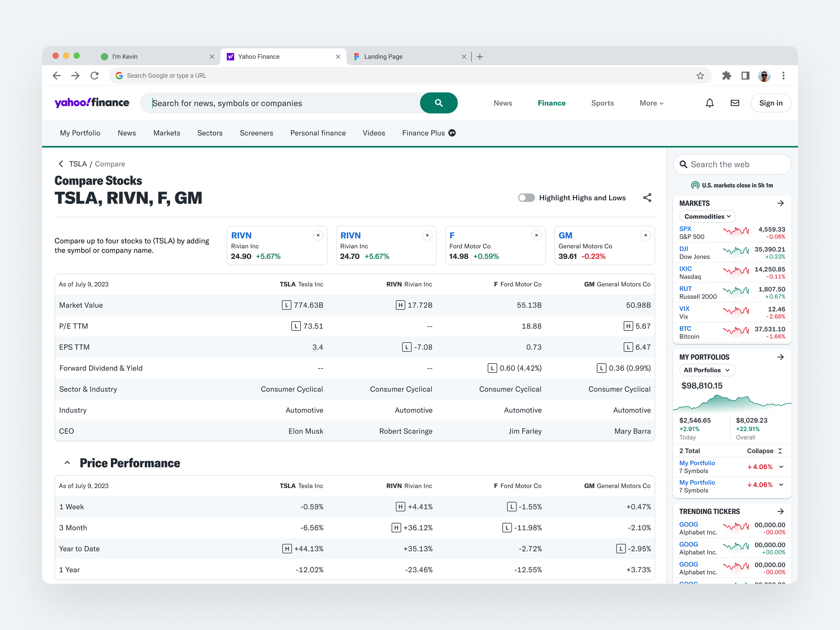Open the Chrome profile avatar

(x=764, y=76)
